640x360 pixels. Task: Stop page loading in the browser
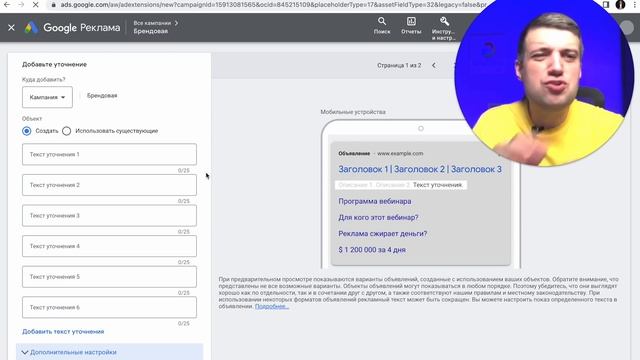point(36,5)
